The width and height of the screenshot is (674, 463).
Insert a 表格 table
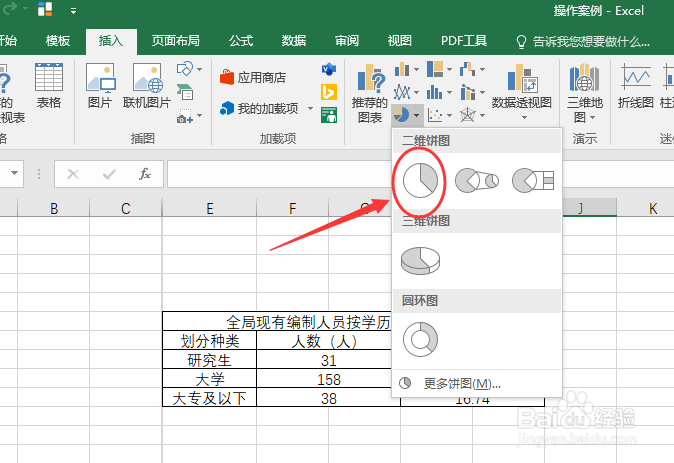pos(49,85)
